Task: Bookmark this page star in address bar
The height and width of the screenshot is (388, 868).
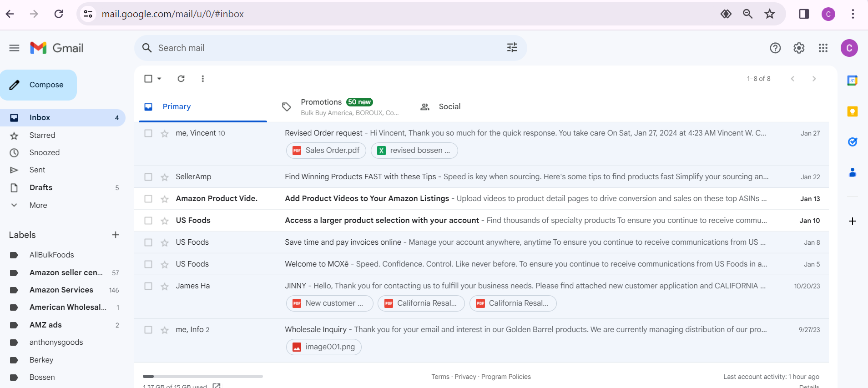Action: 770,14
